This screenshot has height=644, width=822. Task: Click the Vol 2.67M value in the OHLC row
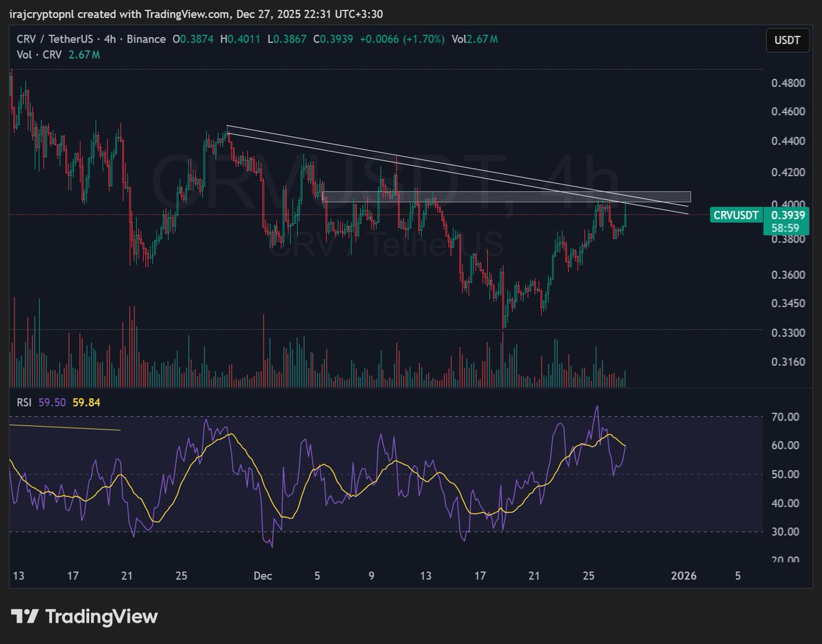(475, 39)
